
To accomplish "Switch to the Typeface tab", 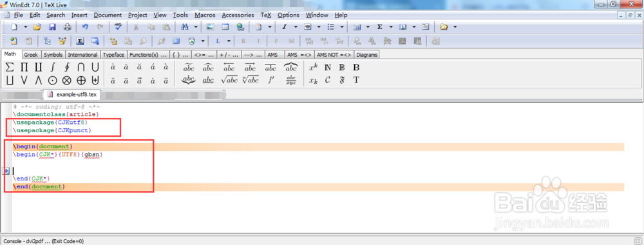I will pos(114,55).
